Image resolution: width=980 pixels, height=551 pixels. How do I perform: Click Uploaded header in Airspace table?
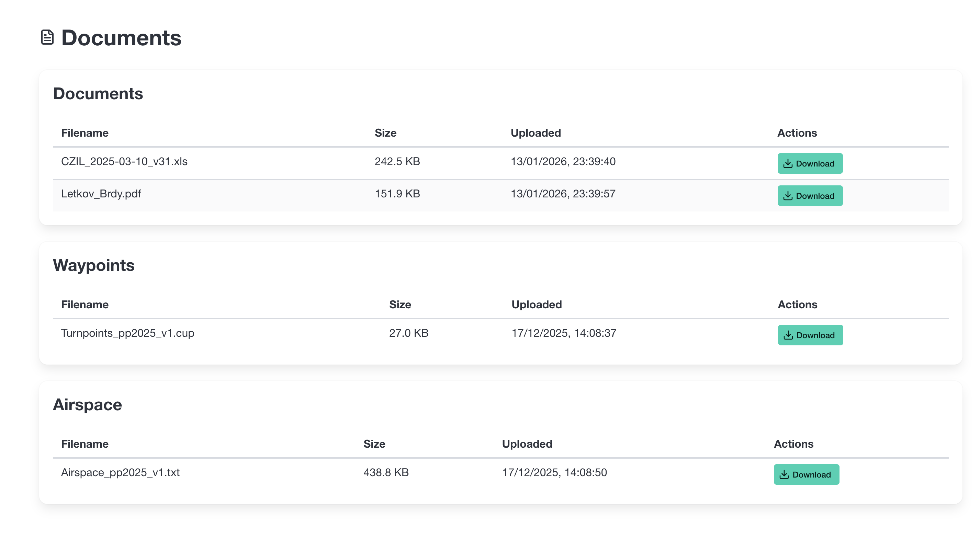pos(527,444)
